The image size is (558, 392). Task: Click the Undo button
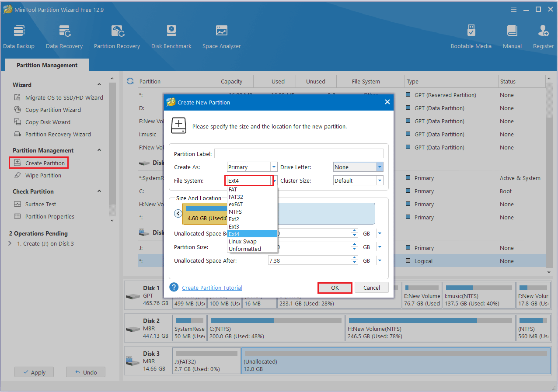pyautogui.click(x=86, y=372)
